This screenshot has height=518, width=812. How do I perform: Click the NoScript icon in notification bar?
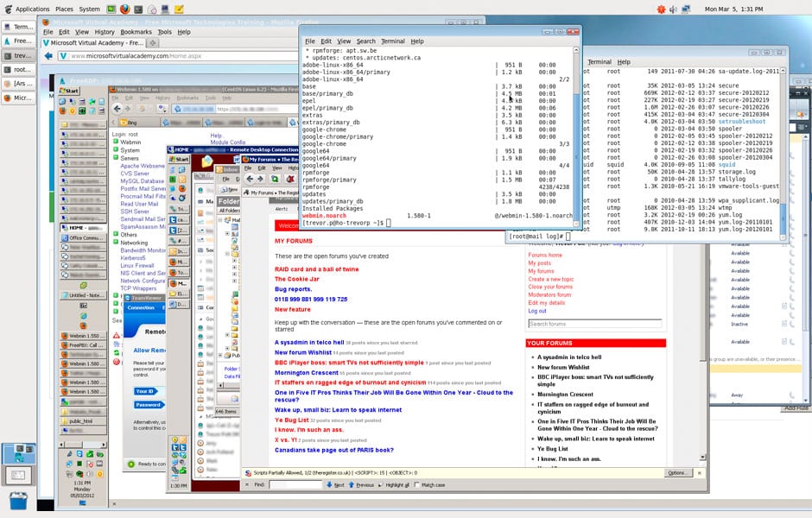tap(249, 473)
